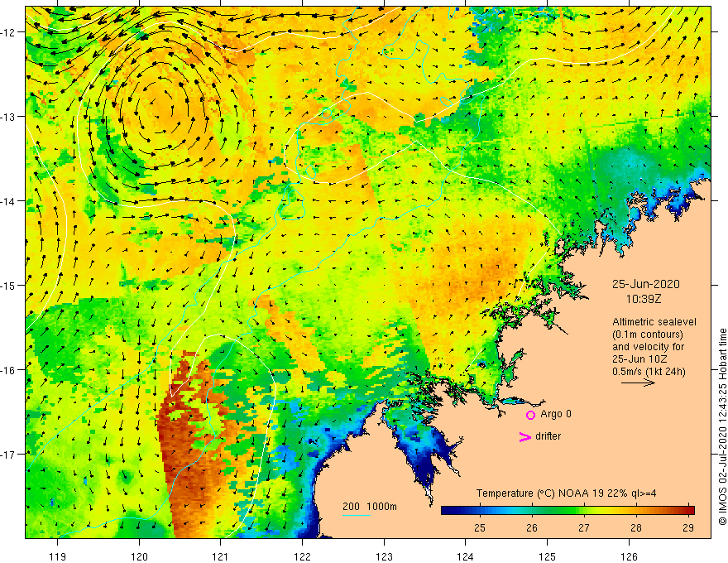Screen dimensions: 728x563
Task: Click latitude axis label -13
Action: pyautogui.click(x=9, y=117)
